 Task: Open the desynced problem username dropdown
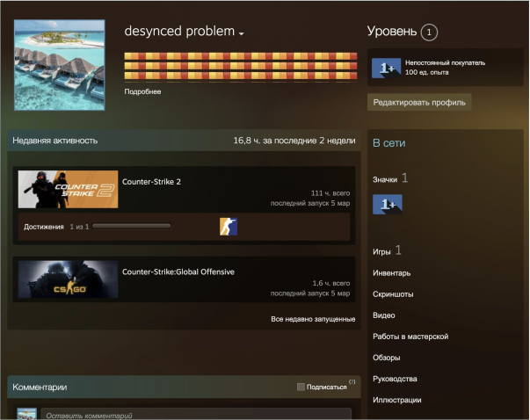point(241,33)
